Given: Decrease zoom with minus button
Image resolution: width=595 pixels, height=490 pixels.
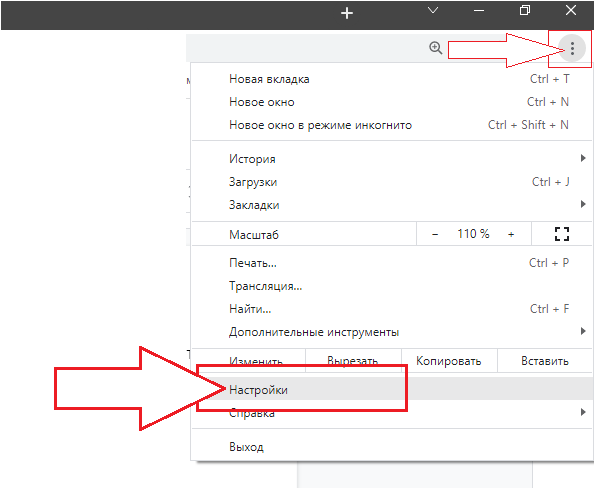Looking at the screenshot, I should 435,234.
